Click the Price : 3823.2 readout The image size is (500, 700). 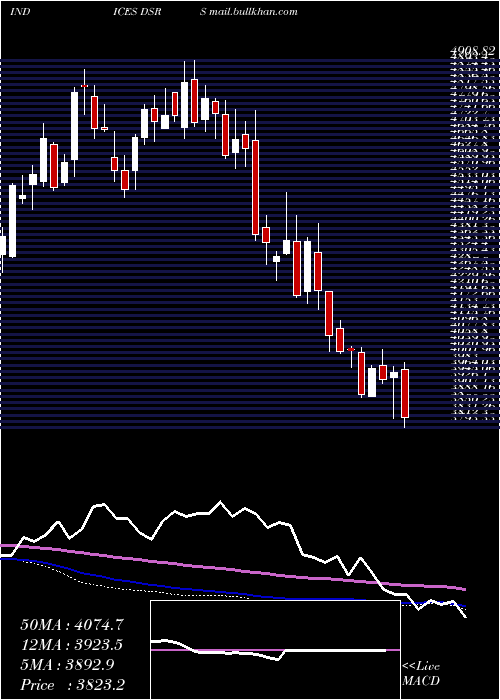(x=72, y=685)
